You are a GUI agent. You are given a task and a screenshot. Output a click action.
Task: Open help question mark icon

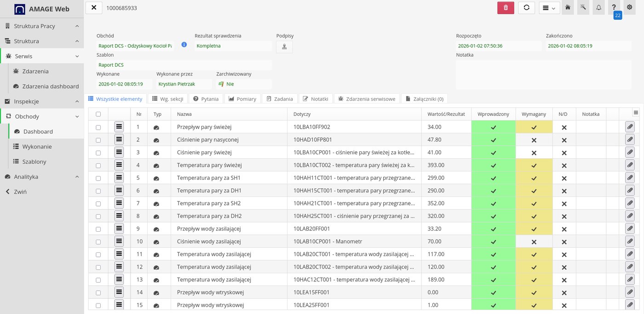pyautogui.click(x=614, y=7)
